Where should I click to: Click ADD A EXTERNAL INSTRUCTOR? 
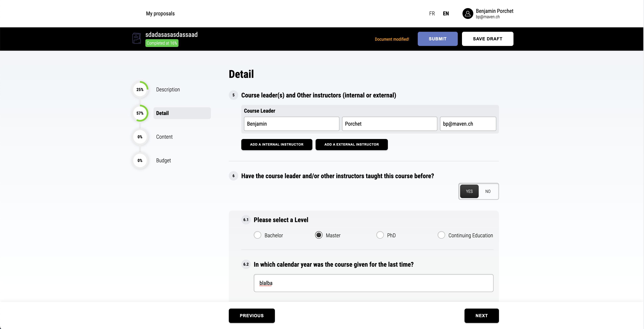click(352, 144)
